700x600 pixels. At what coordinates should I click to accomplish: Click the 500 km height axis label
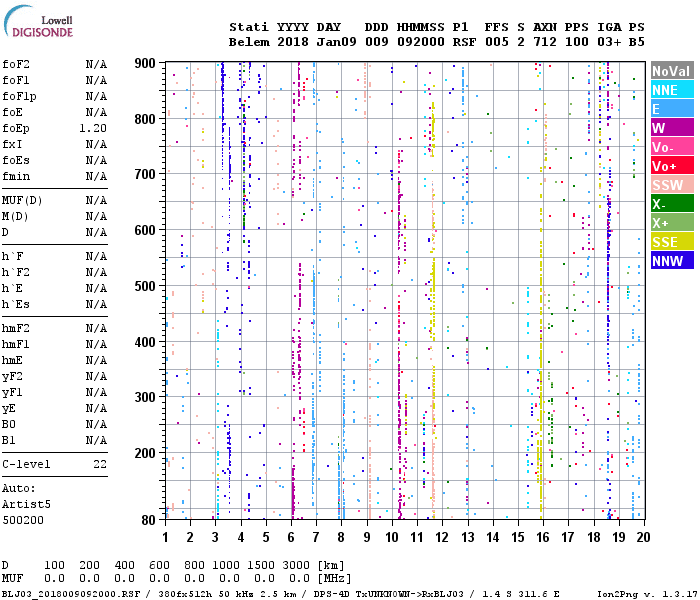(x=145, y=286)
